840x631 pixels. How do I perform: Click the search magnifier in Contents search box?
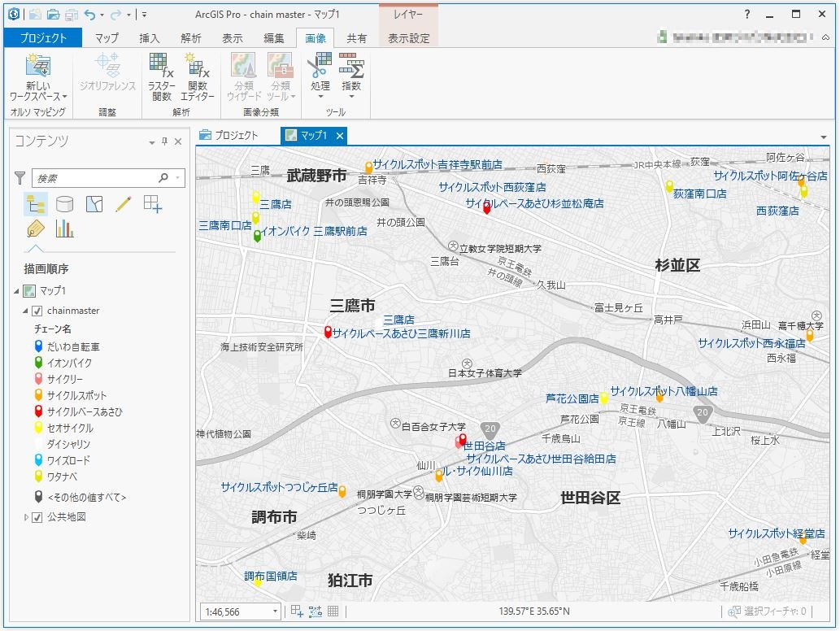click(x=163, y=178)
